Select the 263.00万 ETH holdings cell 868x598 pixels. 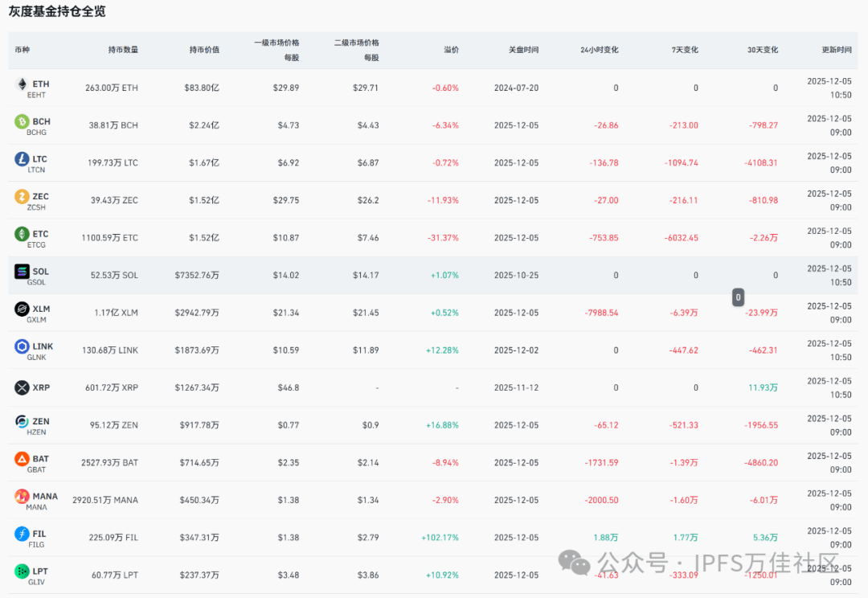click(x=111, y=88)
